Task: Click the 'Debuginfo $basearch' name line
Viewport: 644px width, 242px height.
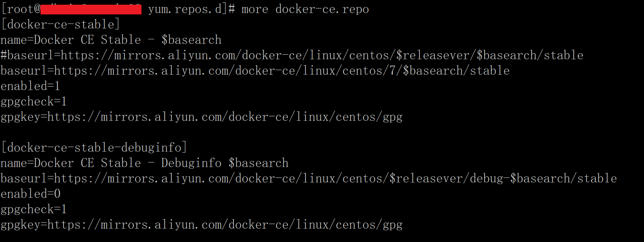Action: pos(144,163)
